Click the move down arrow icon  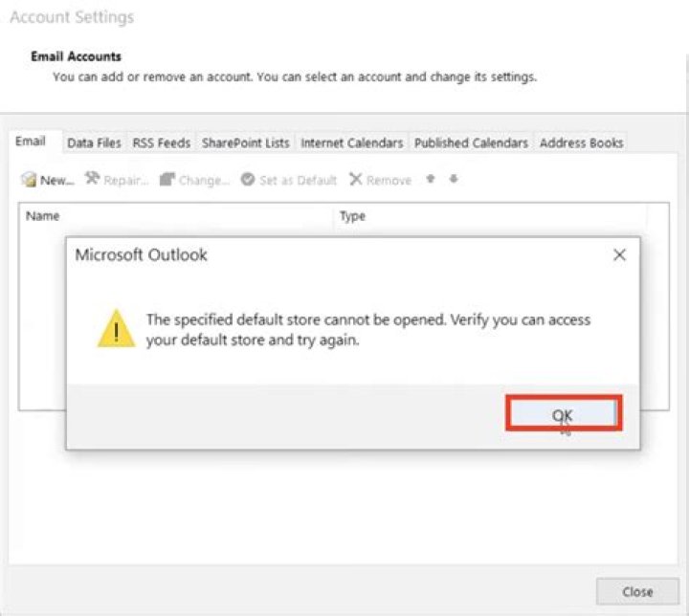[x=454, y=179]
